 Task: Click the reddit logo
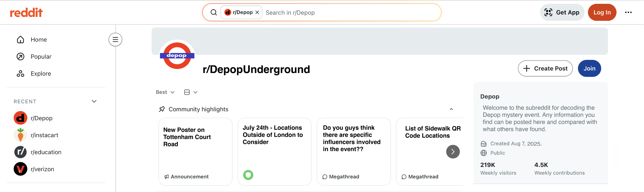click(x=26, y=12)
